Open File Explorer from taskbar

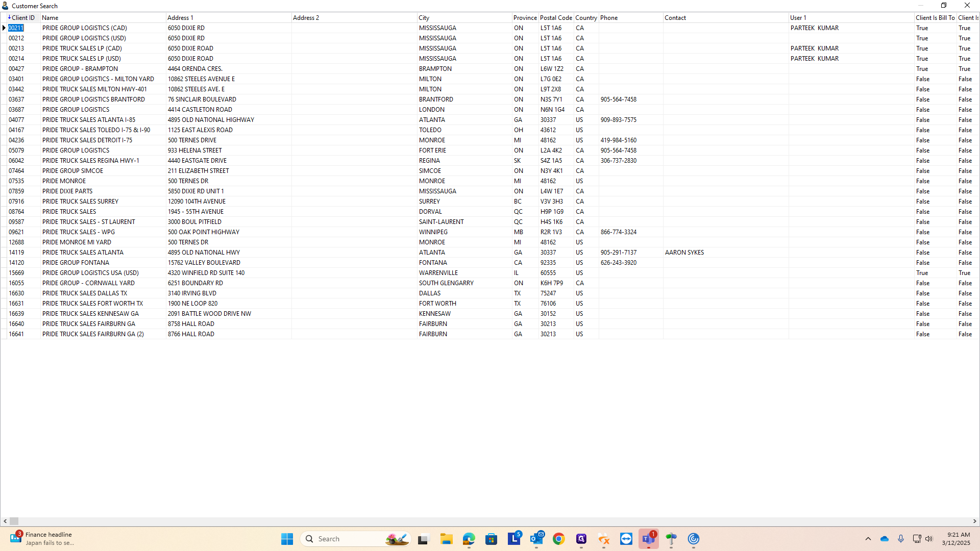pos(447,539)
